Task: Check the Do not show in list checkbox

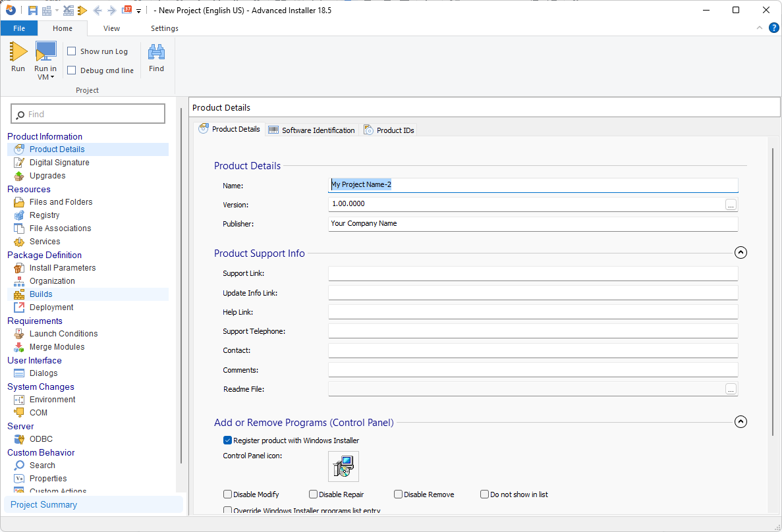Action: (484, 494)
